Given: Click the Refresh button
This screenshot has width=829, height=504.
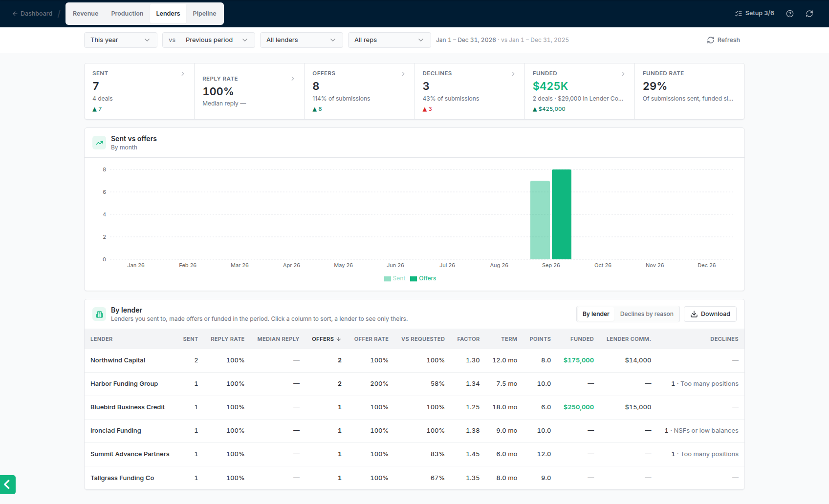Looking at the screenshot, I should 723,40.
